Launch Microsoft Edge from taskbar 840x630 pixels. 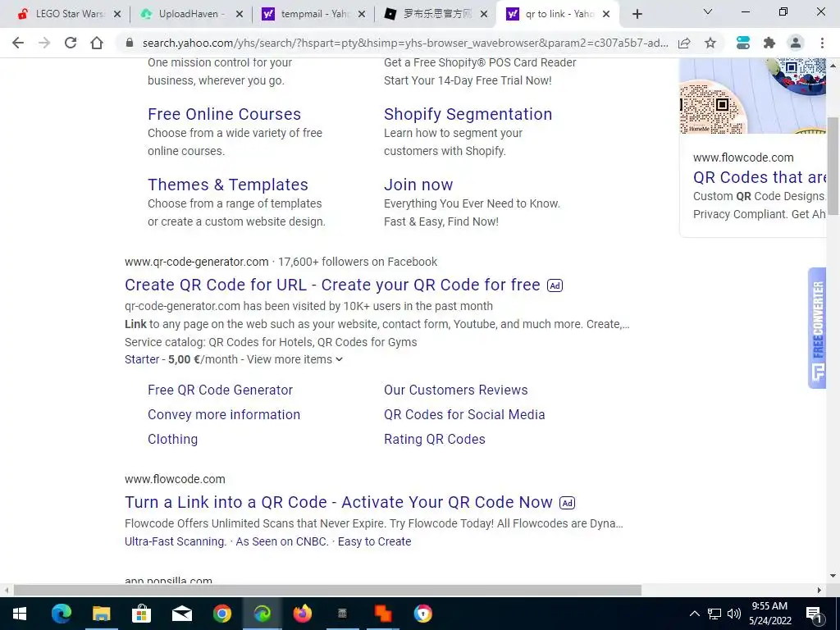(61, 614)
